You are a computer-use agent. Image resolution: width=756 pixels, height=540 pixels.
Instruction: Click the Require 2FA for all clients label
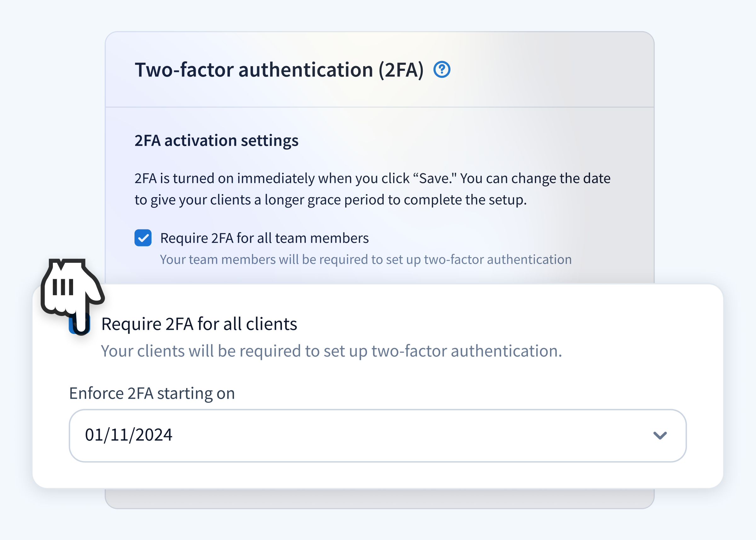point(199,323)
